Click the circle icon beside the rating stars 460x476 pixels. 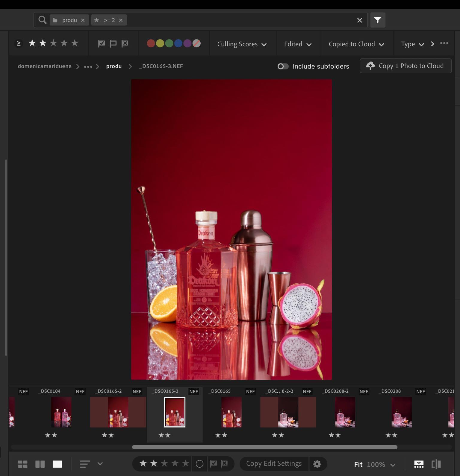199,464
